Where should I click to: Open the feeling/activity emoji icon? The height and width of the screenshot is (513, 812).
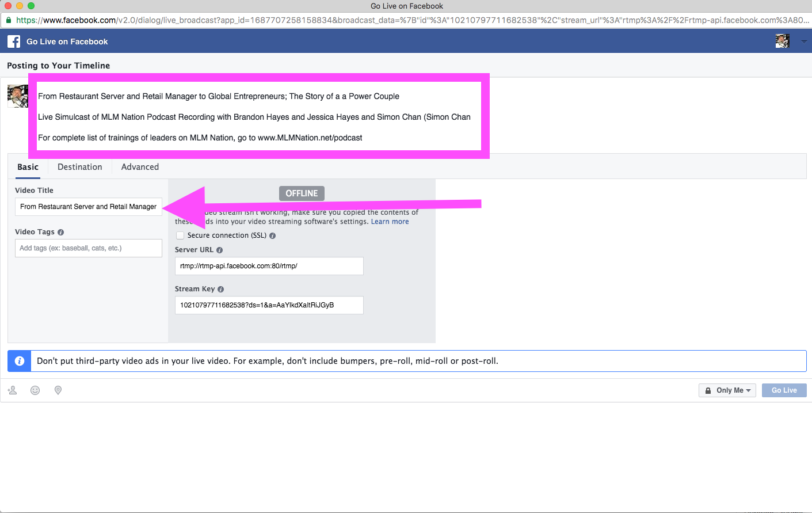pos(35,390)
